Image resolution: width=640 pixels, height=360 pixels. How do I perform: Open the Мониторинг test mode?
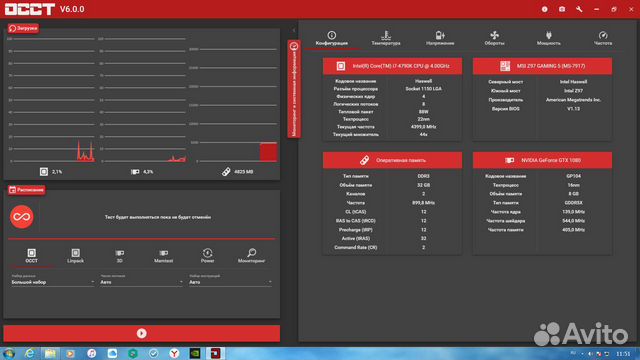click(x=251, y=256)
